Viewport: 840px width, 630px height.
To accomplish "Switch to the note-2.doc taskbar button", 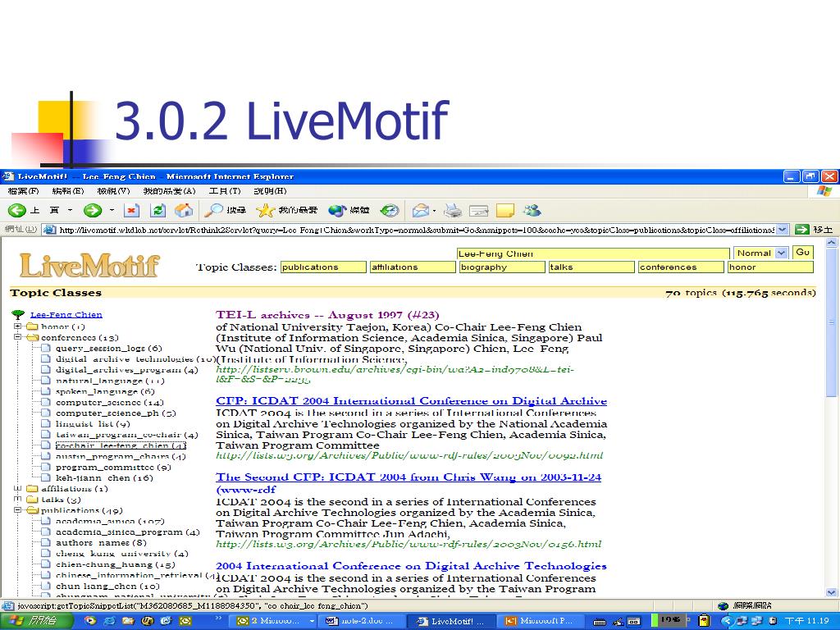I will [361, 621].
